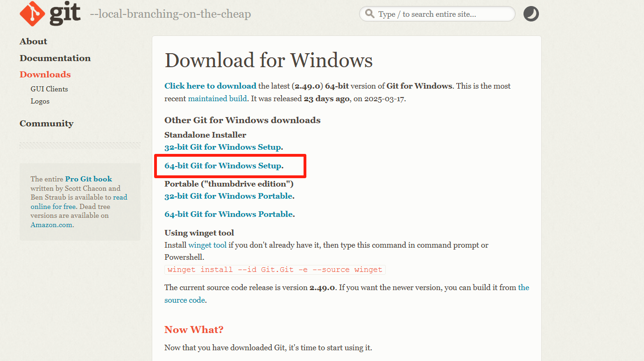Click the winget install command code text
Screen dimensions: 644x361
point(275,270)
